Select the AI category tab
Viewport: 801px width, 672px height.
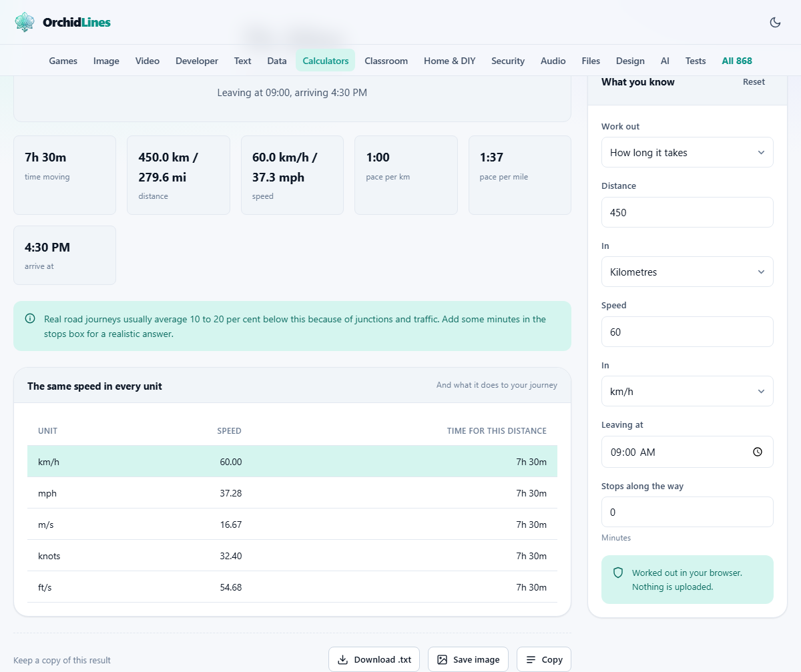pos(665,61)
